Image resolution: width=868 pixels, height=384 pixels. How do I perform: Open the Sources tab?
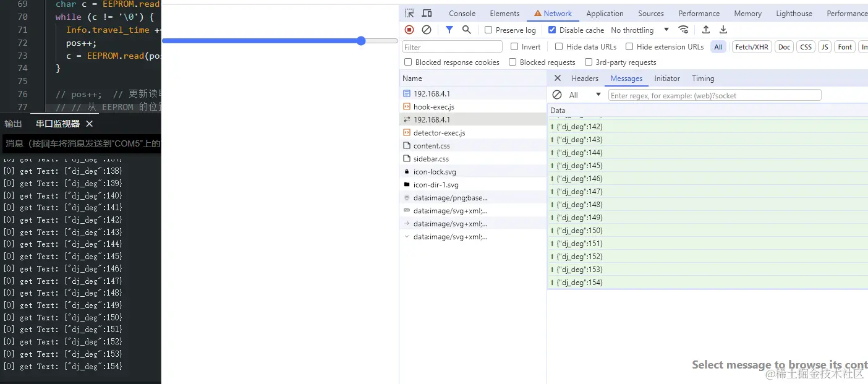pyautogui.click(x=651, y=14)
